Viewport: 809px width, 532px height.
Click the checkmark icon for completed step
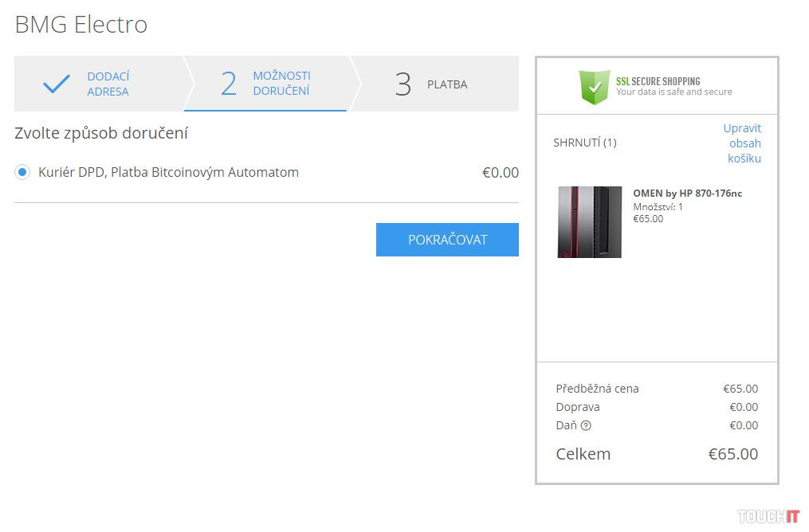56,84
